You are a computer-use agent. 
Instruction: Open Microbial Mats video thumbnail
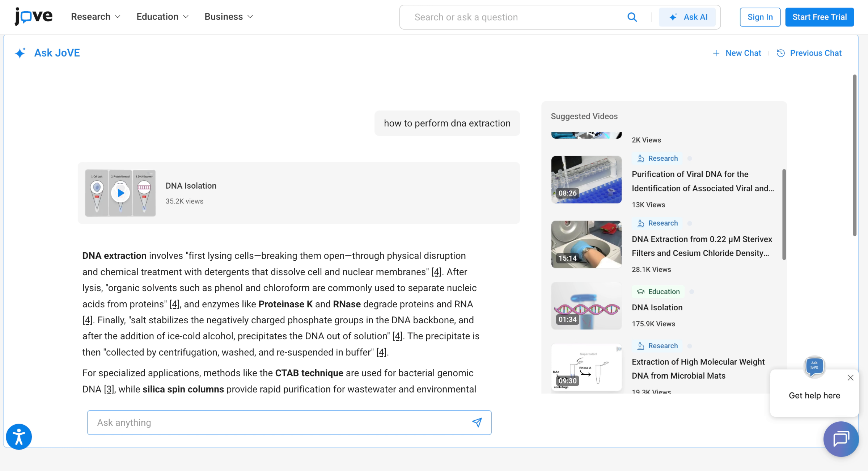(x=586, y=367)
